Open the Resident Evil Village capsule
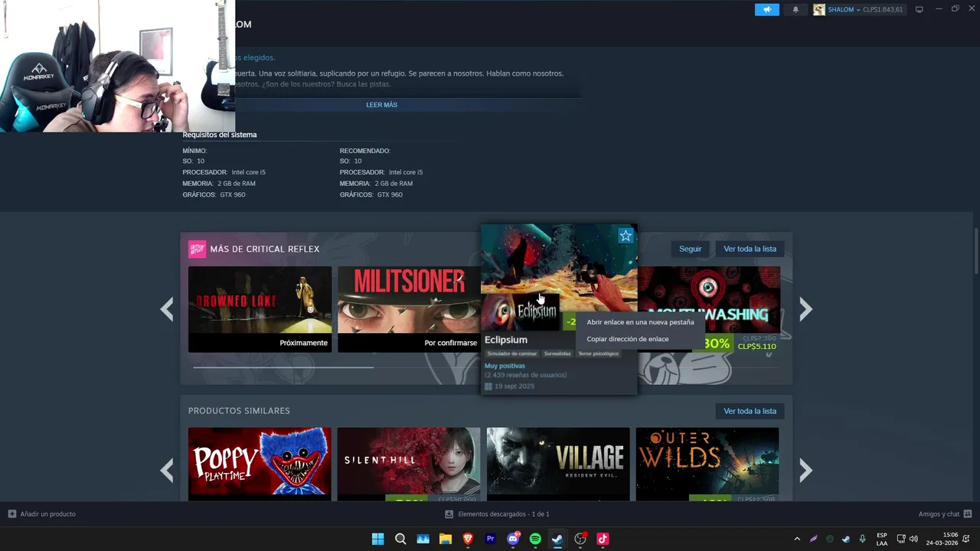Image resolution: width=980 pixels, height=551 pixels. click(558, 464)
